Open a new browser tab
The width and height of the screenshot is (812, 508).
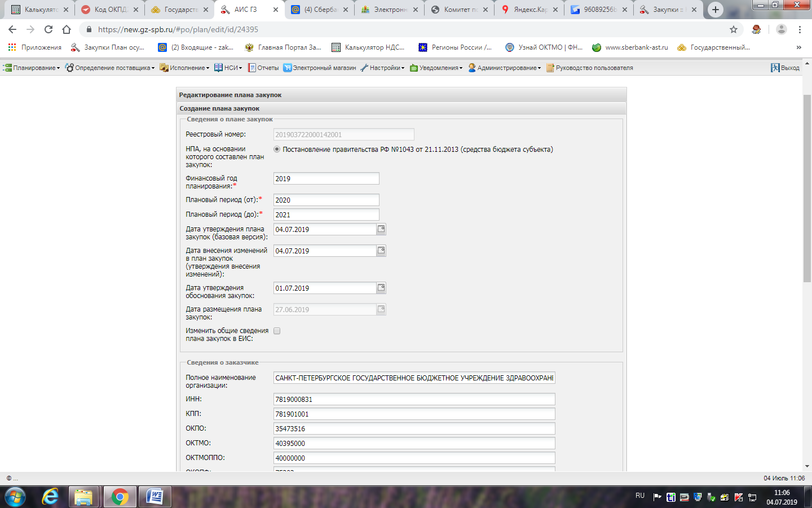coord(716,10)
